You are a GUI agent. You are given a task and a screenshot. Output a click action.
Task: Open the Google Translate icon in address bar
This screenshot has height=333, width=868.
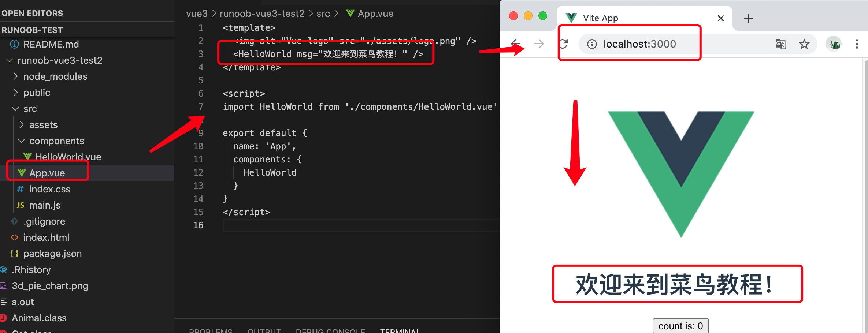780,44
